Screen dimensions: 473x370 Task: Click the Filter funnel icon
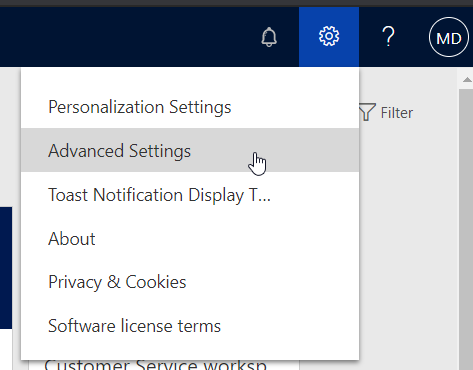[367, 112]
